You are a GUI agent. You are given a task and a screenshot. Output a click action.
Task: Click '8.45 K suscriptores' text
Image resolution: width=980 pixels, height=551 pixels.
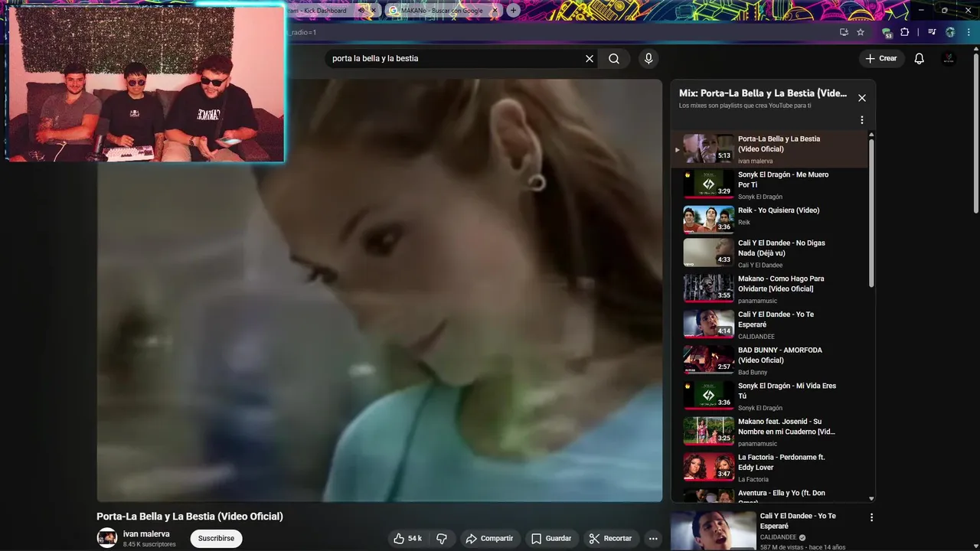click(149, 545)
